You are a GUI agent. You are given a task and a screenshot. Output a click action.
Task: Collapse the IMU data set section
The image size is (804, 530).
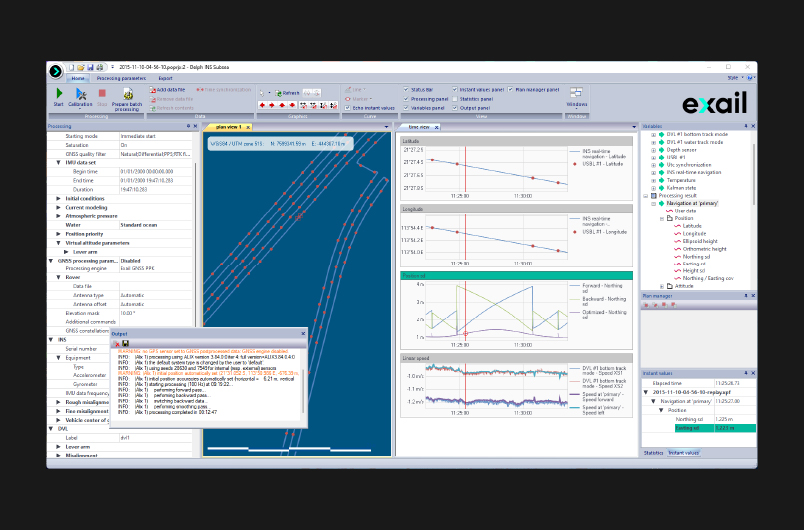58,162
